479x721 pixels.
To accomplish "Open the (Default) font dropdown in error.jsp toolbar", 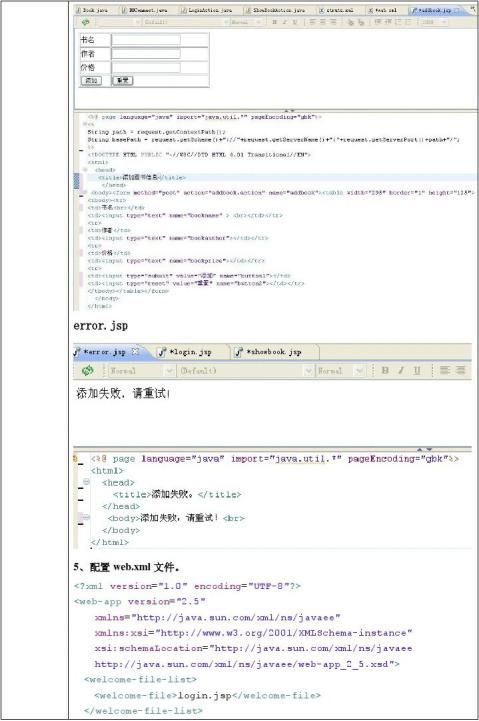I will click(x=246, y=371).
